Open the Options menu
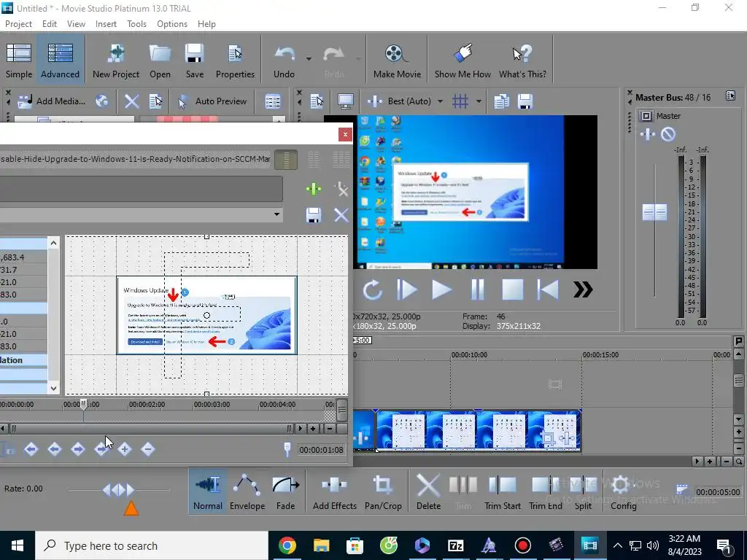The image size is (747, 560). 172,24
